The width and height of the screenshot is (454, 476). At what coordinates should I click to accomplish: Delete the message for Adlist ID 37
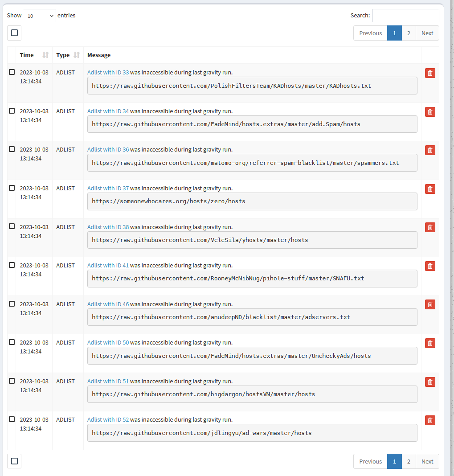click(x=429, y=189)
